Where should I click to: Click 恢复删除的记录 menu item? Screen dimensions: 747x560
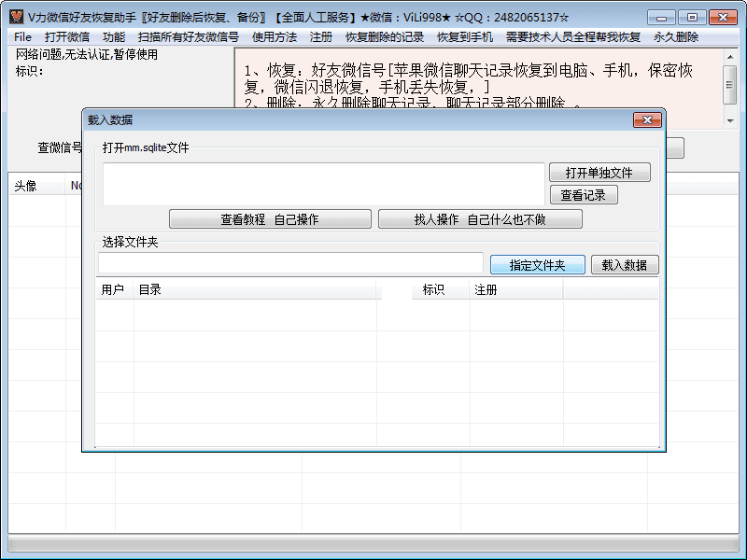coord(385,37)
